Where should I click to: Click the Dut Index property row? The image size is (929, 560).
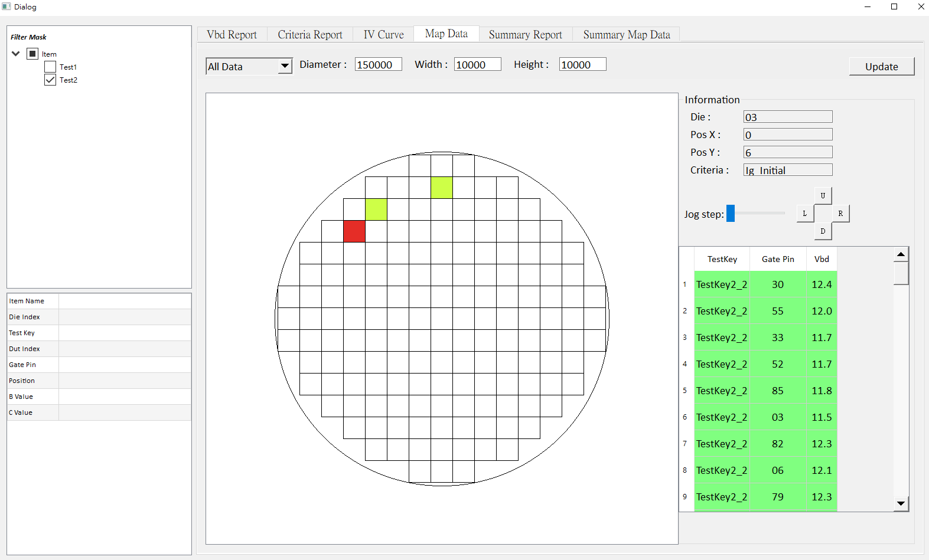click(x=99, y=349)
